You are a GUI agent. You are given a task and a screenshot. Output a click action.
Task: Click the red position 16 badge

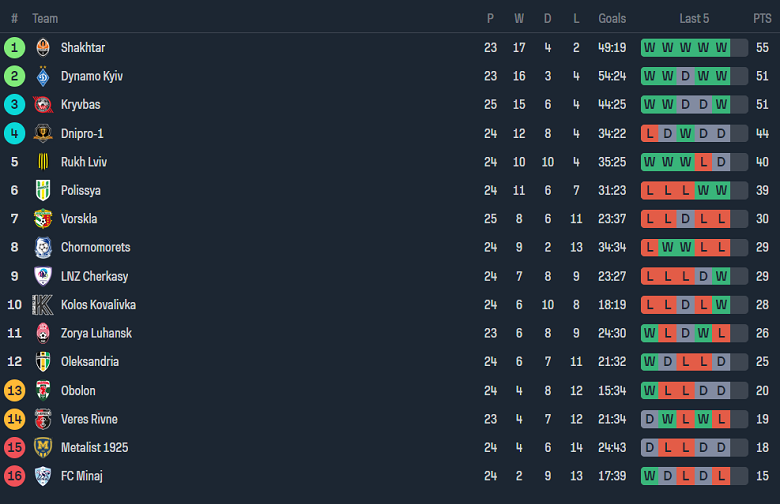point(14,476)
